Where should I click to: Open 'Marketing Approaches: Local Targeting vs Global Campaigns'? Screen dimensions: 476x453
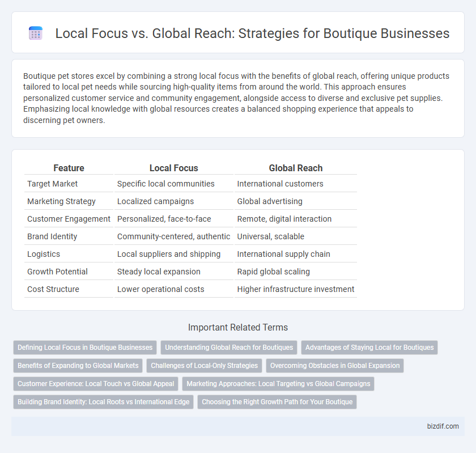(x=278, y=384)
